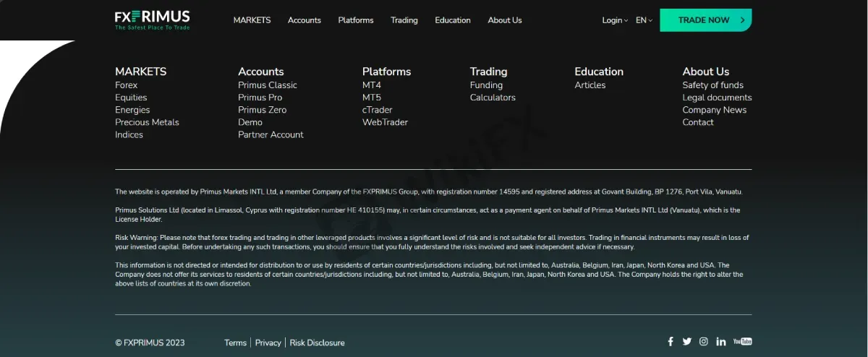Viewport: 868px width, 357px height.
Task: Click the footer Platforms column heading
Action: coord(386,72)
